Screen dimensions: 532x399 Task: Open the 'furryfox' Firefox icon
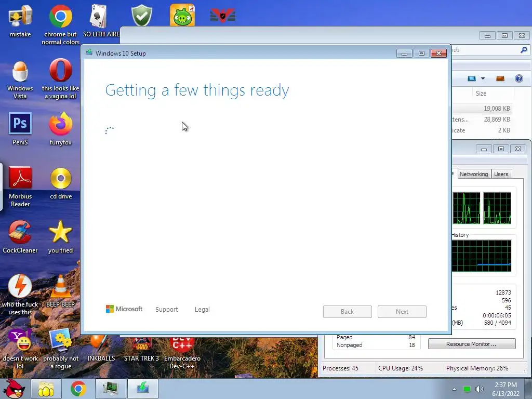pyautogui.click(x=60, y=129)
